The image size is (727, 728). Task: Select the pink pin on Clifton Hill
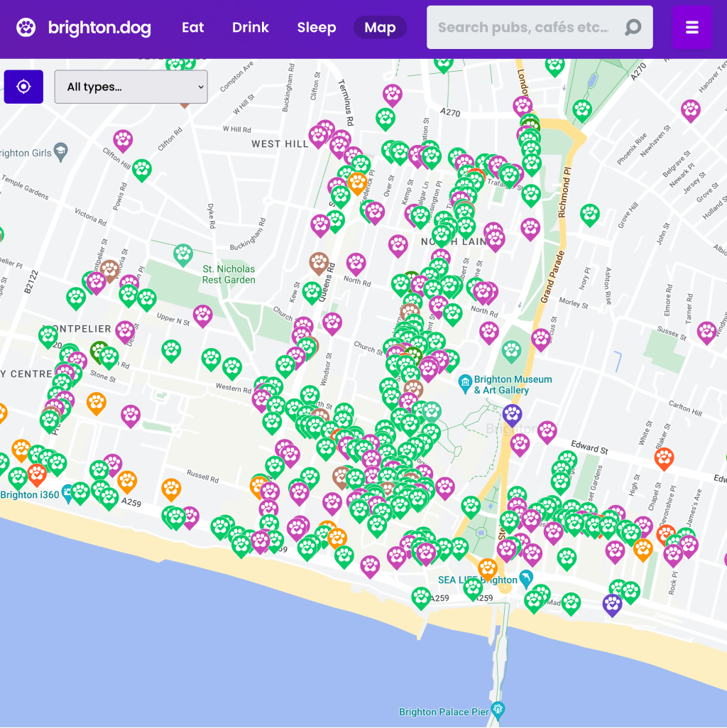(123, 141)
